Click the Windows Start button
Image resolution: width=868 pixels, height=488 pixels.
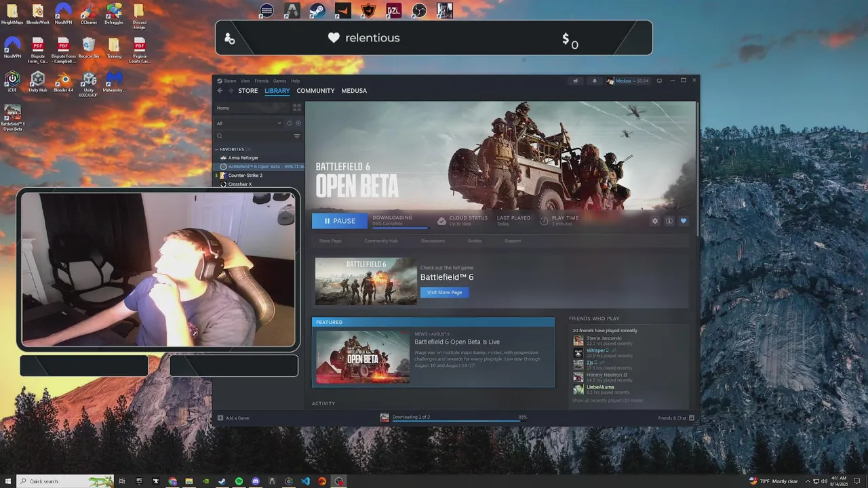tap(7, 481)
